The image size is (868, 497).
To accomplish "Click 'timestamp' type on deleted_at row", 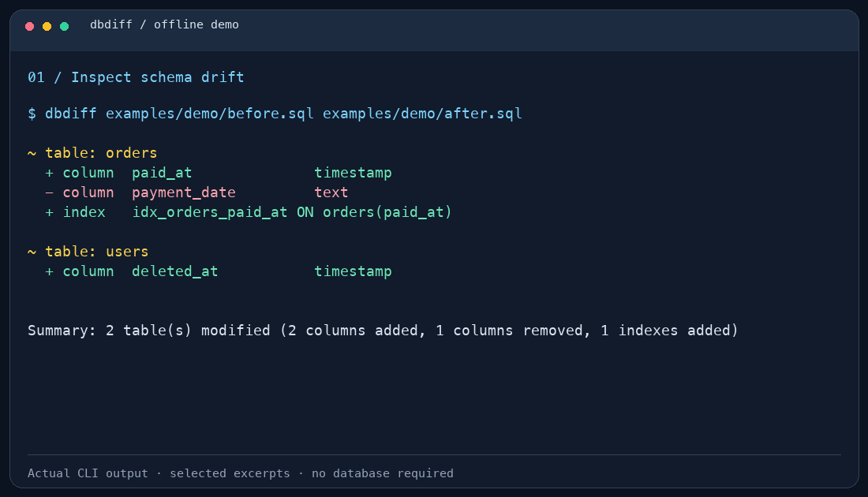I will tap(354, 271).
